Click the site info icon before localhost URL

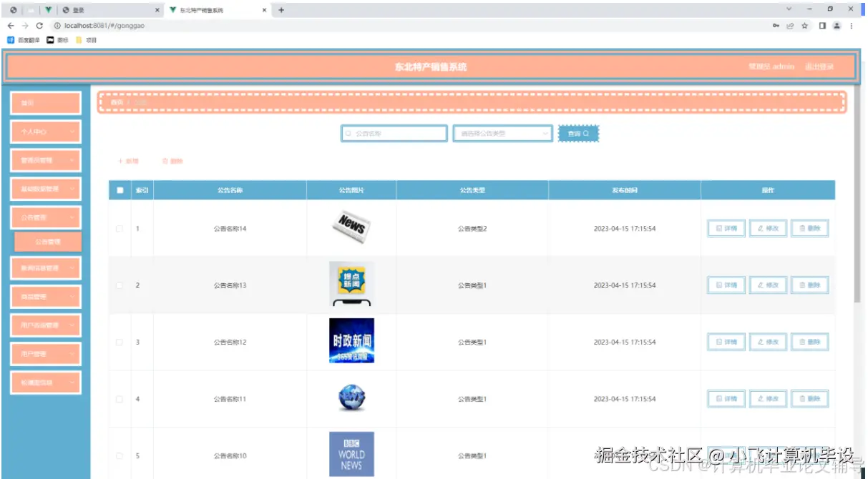coord(57,26)
